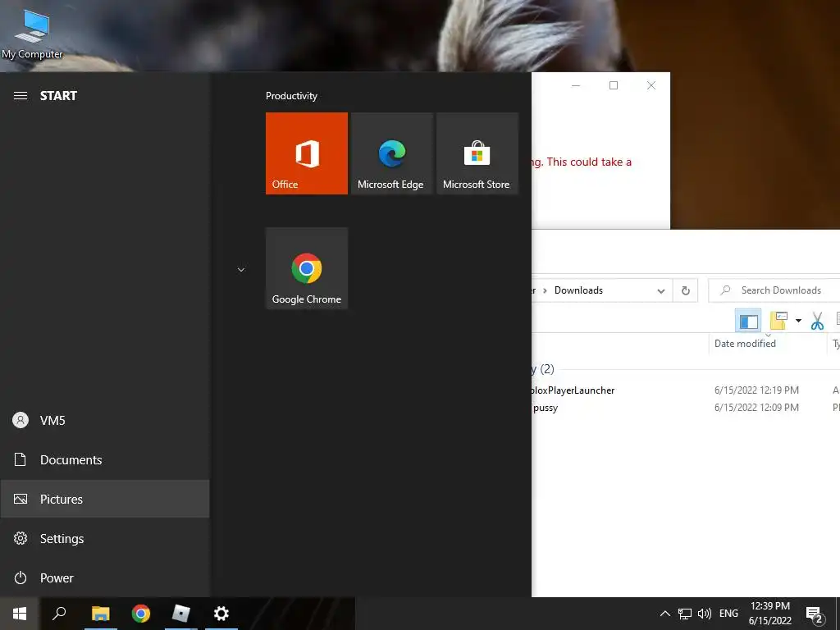Open My Computer desktop icon
This screenshot has height=630, width=840.
(32, 34)
